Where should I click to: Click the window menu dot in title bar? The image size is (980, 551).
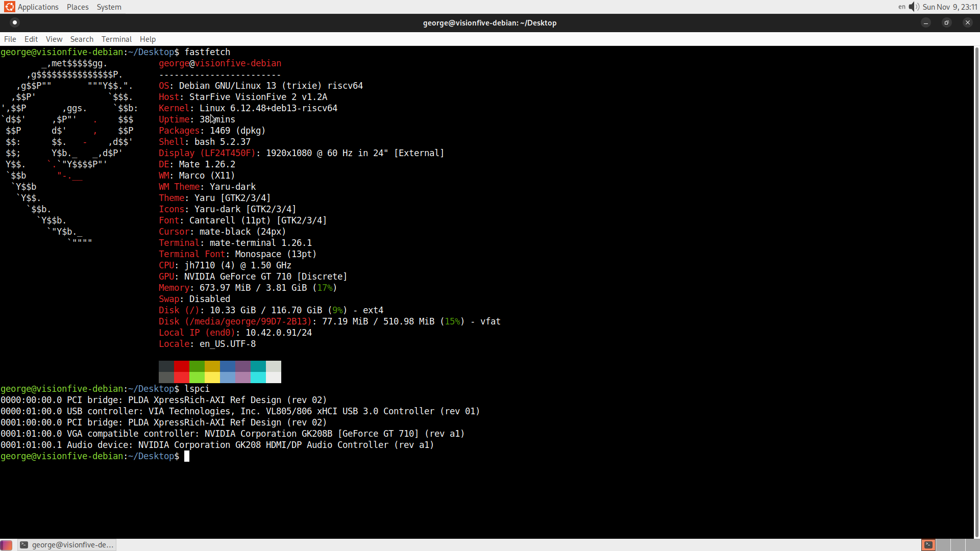15,22
